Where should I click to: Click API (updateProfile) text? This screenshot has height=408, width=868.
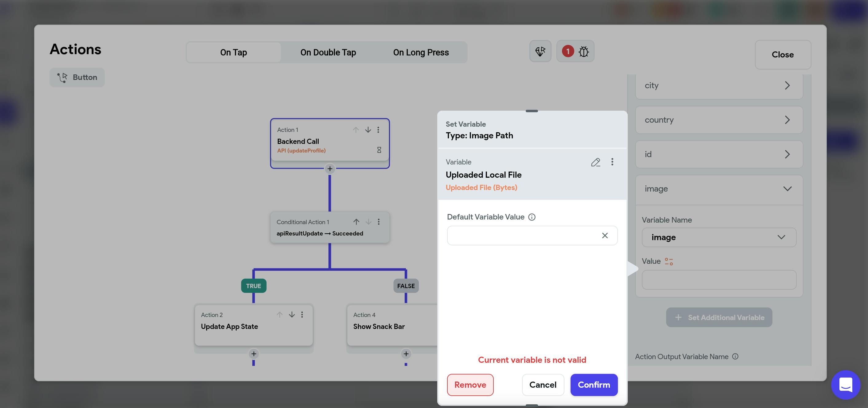[301, 151]
